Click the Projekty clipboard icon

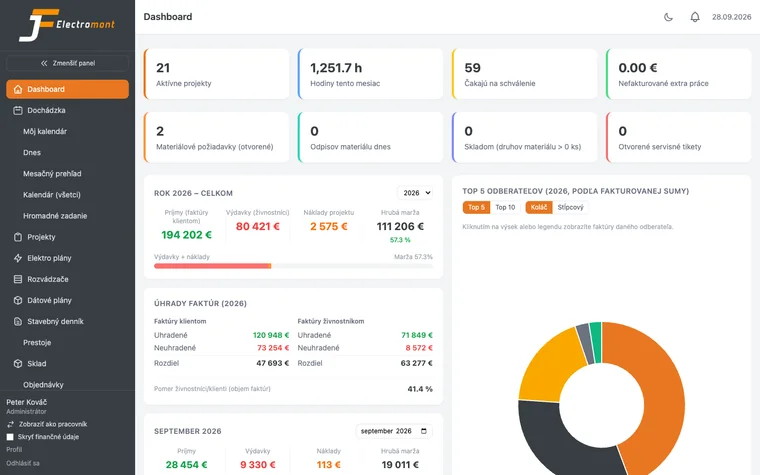tap(18, 237)
